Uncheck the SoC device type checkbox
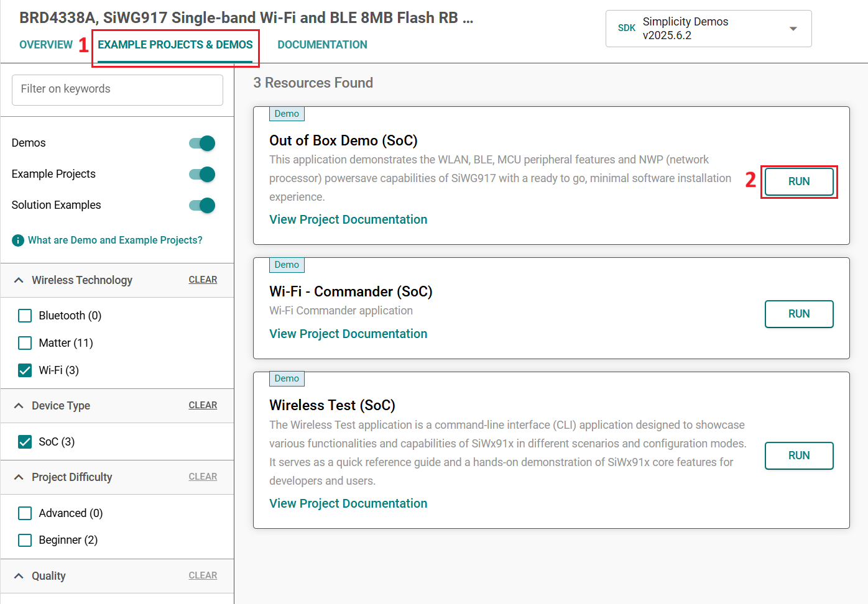Screen dimensions: 868x604 click(x=25, y=442)
